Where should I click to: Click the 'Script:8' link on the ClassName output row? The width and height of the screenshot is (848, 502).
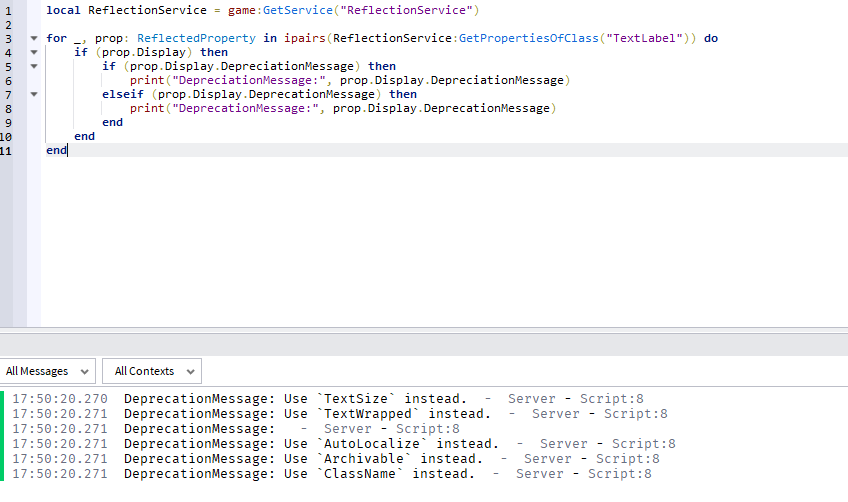[619, 474]
